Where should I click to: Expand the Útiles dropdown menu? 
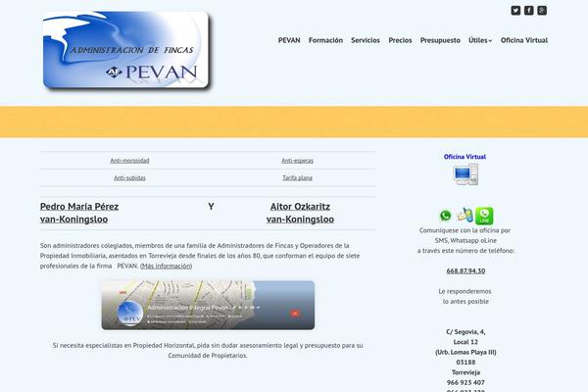(480, 40)
